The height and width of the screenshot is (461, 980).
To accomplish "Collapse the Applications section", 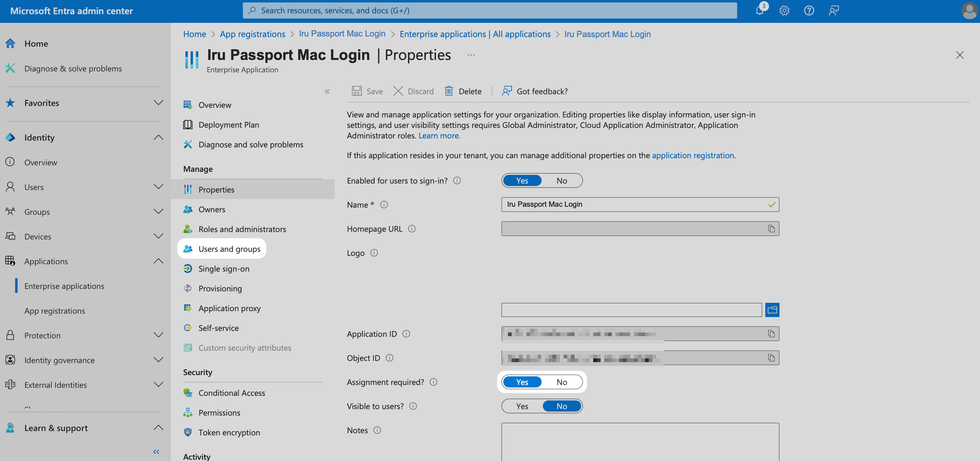I will tap(158, 261).
